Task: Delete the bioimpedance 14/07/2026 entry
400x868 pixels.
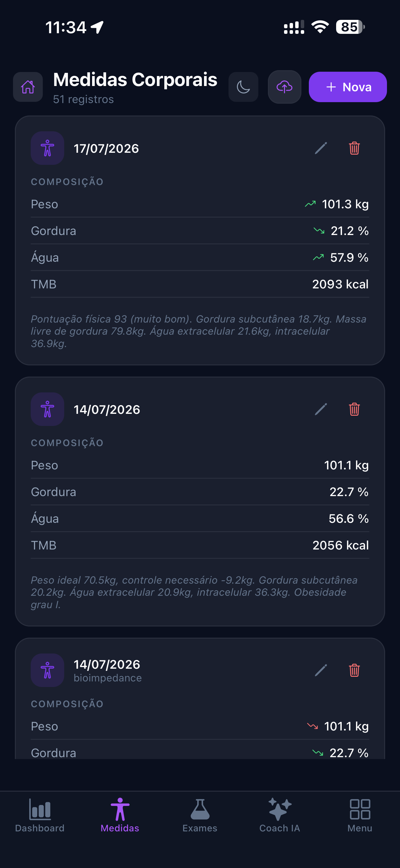Action: (x=354, y=670)
